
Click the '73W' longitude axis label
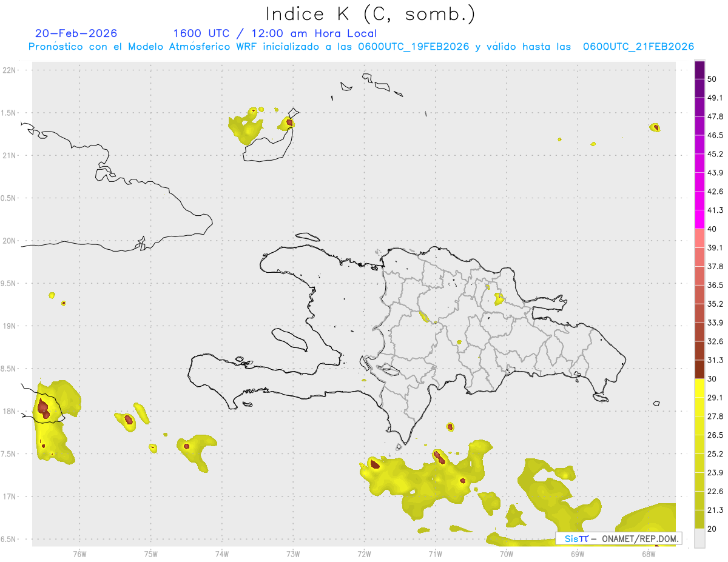293,554
